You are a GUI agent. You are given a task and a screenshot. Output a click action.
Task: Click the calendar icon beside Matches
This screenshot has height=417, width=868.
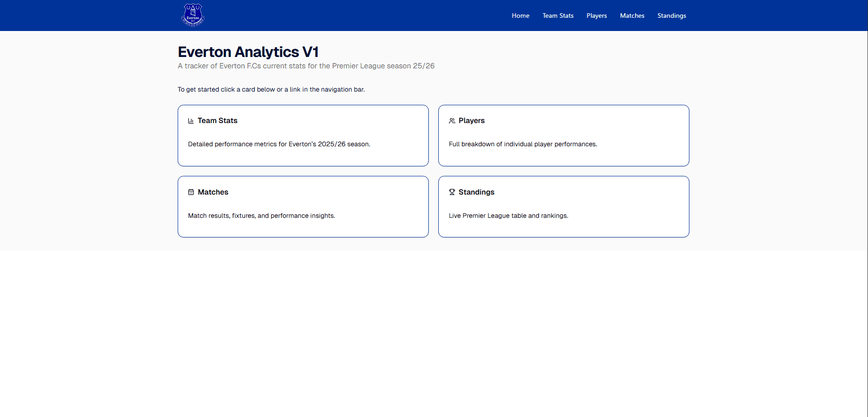pyautogui.click(x=191, y=192)
